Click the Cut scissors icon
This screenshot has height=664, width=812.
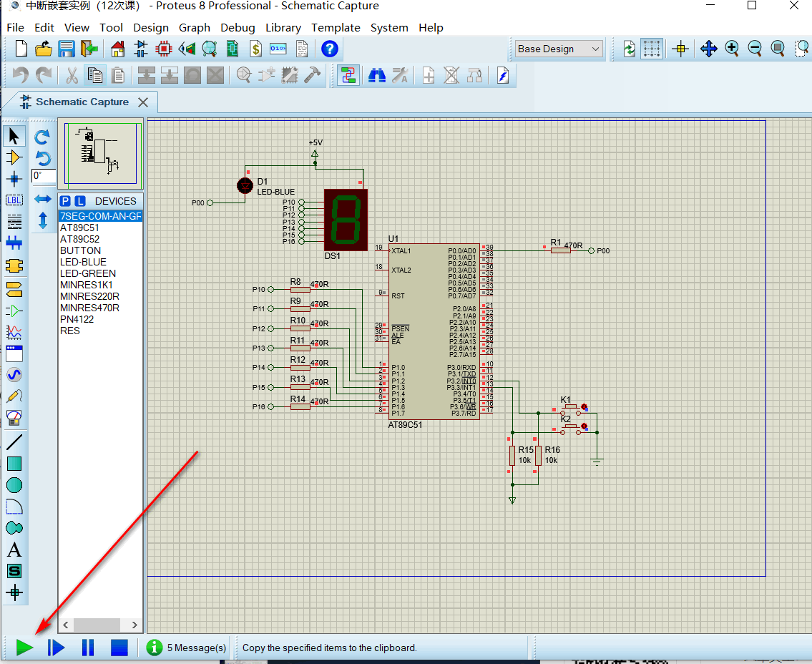pos(72,76)
